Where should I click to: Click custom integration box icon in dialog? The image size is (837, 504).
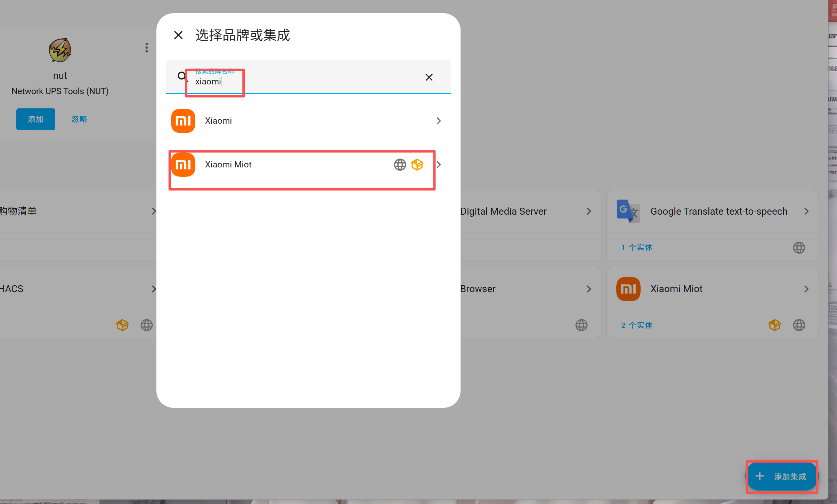tap(417, 165)
